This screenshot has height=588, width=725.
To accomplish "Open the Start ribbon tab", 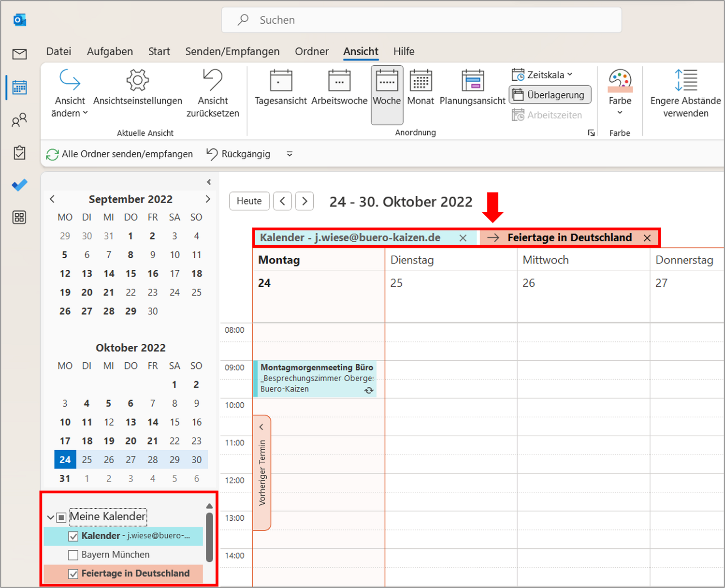I will point(159,51).
